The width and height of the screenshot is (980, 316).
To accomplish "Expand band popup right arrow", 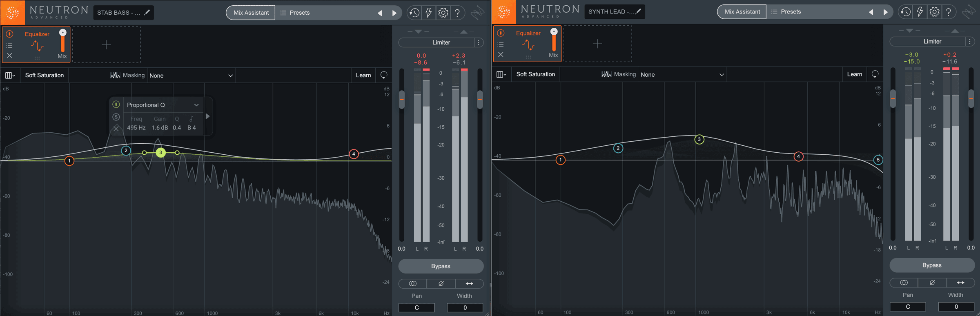I will 208,116.
